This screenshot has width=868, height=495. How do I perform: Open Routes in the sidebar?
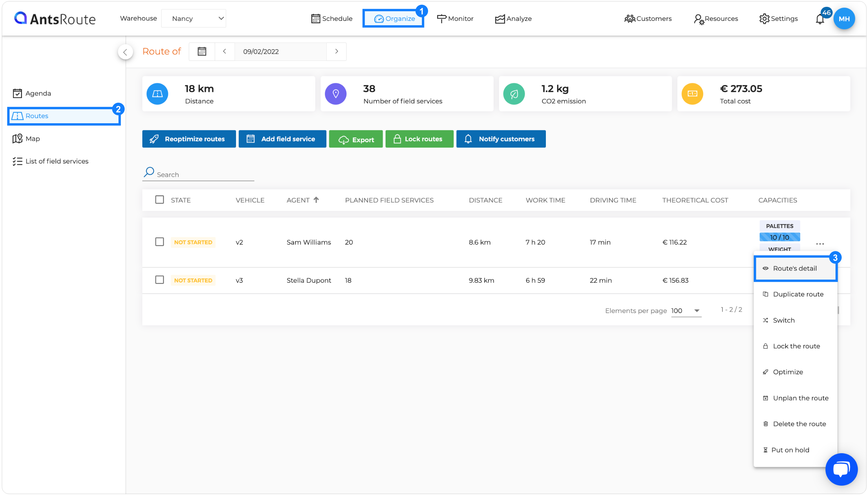[64, 116]
